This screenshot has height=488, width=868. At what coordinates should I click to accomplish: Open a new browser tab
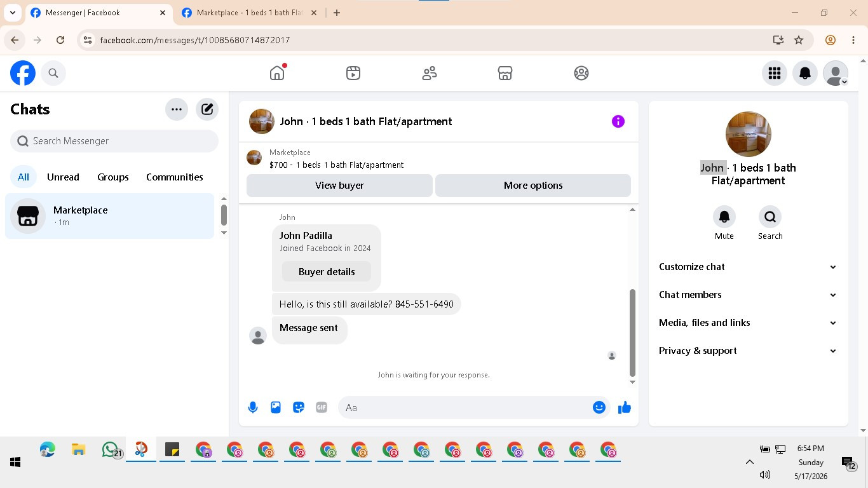(x=337, y=13)
